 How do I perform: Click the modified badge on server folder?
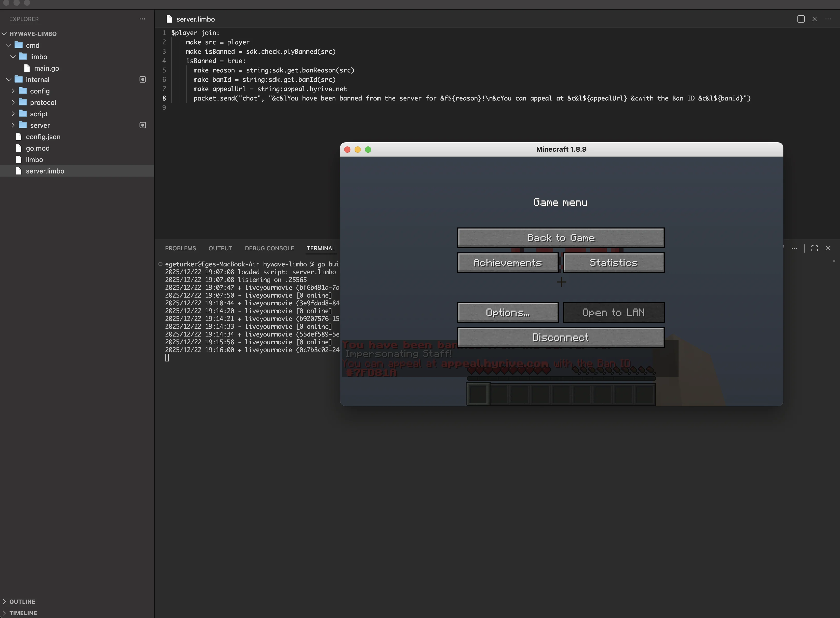click(x=143, y=125)
